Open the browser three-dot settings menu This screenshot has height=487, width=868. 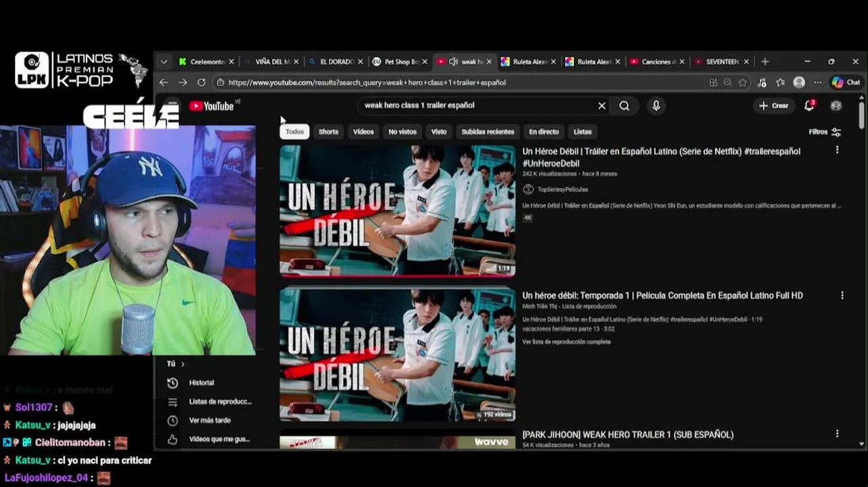[817, 83]
